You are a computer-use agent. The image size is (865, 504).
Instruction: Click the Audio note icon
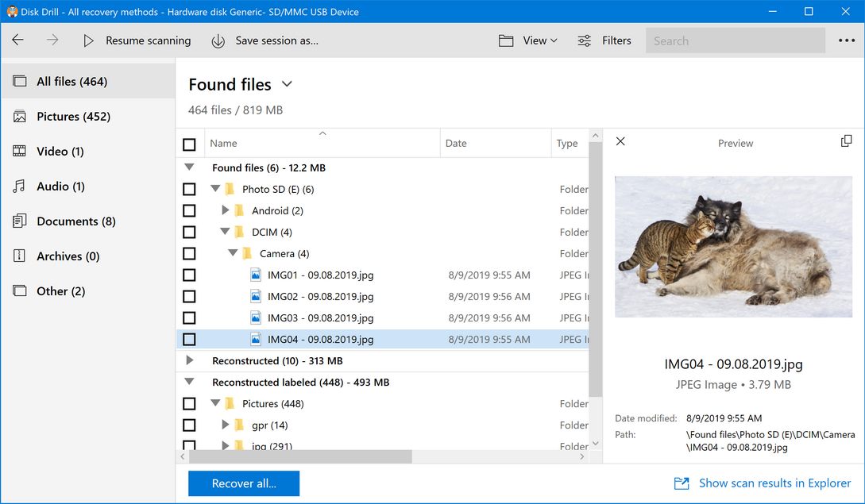click(x=19, y=187)
